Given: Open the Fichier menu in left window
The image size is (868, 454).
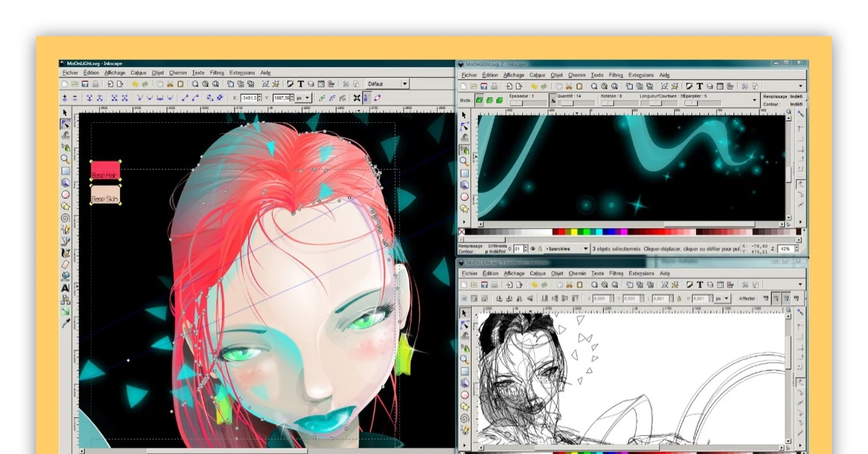Looking at the screenshot, I should tap(70, 73).
